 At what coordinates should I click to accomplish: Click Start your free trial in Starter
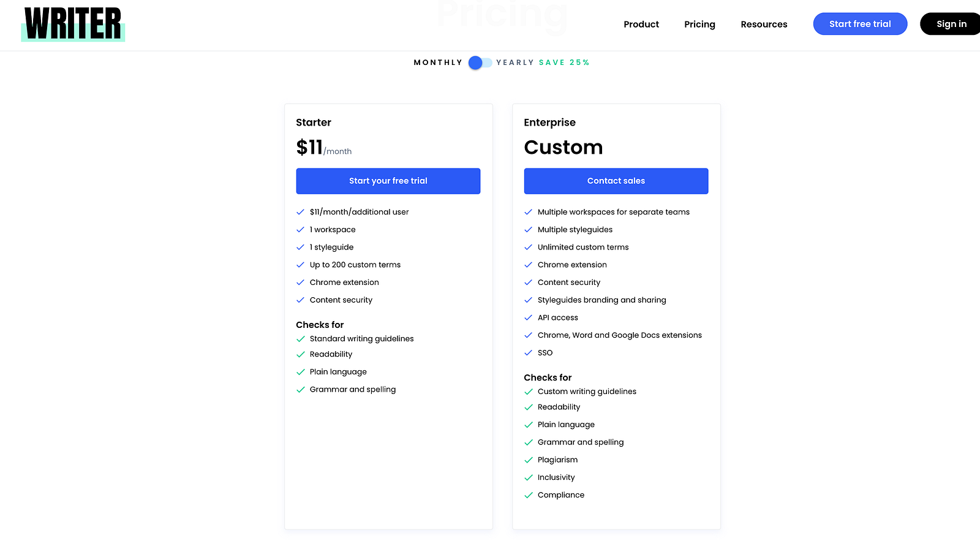(388, 181)
